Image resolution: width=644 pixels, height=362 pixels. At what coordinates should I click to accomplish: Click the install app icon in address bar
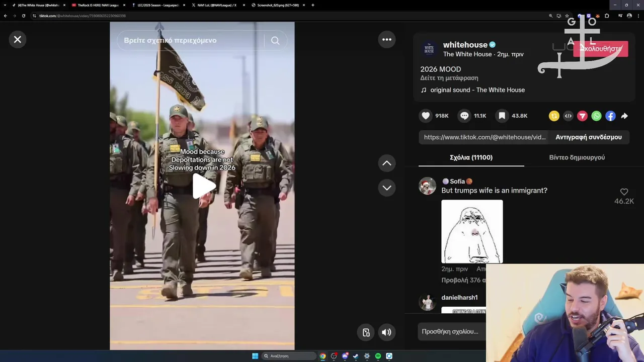point(558,16)
